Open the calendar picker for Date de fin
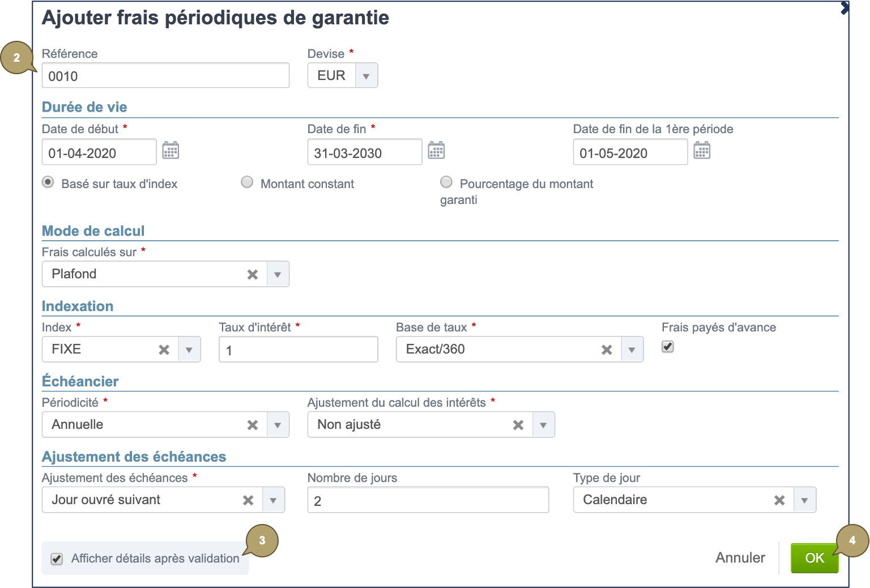The image size is (870, 588). coord(436,150)
